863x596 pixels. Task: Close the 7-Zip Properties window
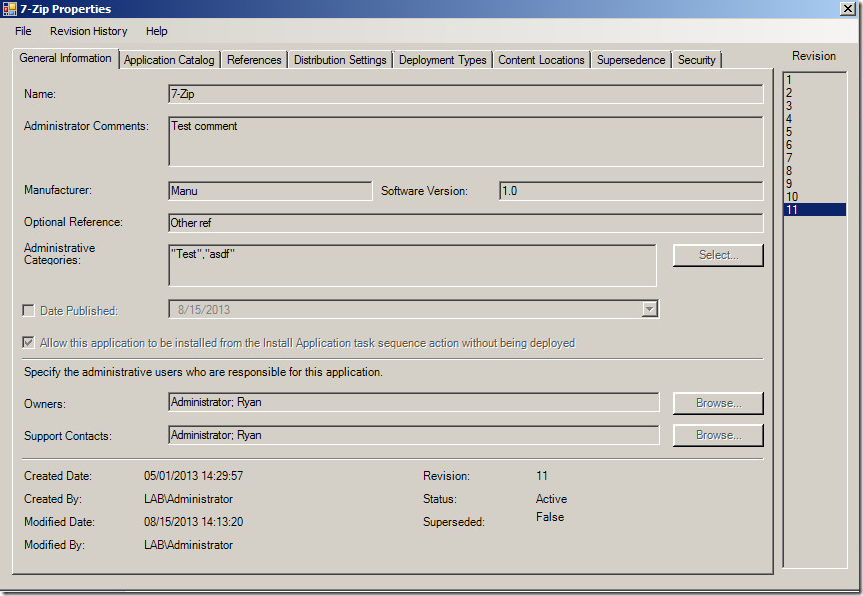click(x=848, y=9)
